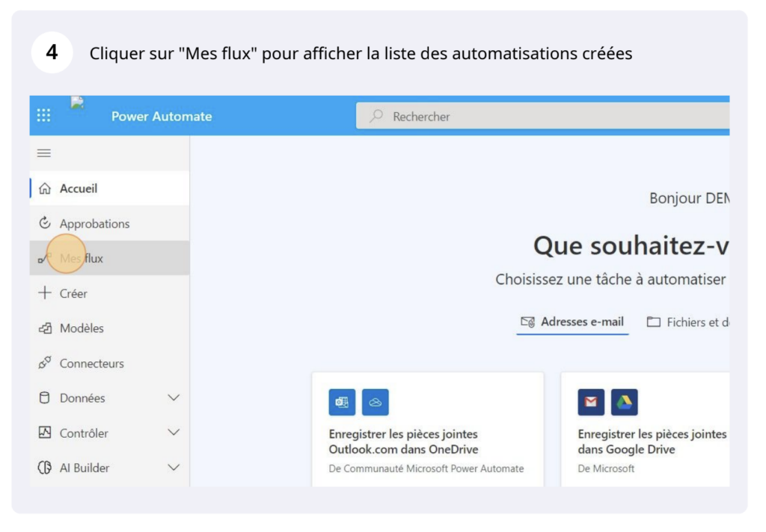Click the Créer plus icon

tap(45, 293)
